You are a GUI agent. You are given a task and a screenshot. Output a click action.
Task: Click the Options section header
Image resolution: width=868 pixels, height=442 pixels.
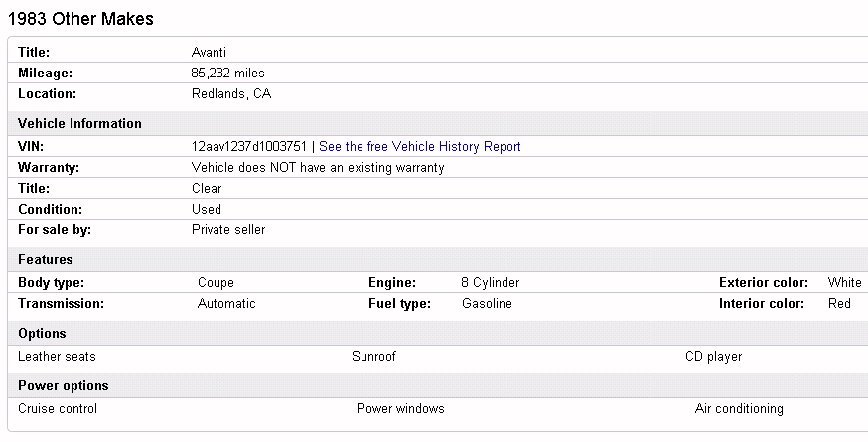coord(42,334)
